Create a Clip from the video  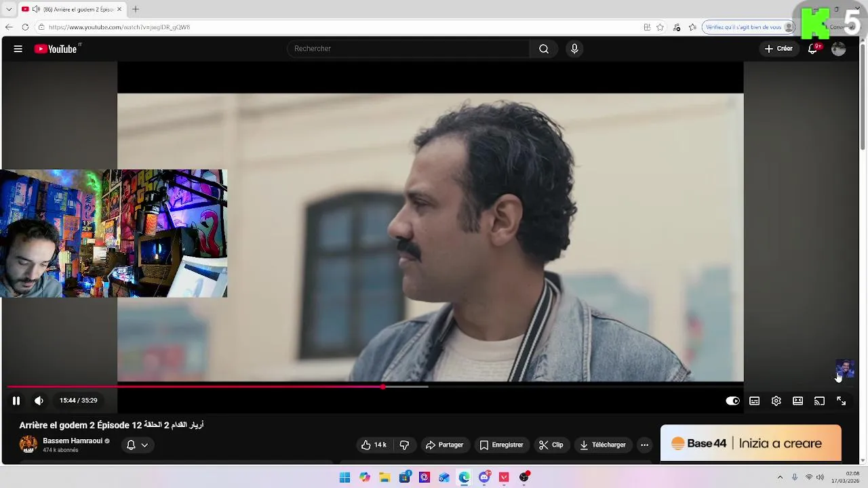(551, 445)
